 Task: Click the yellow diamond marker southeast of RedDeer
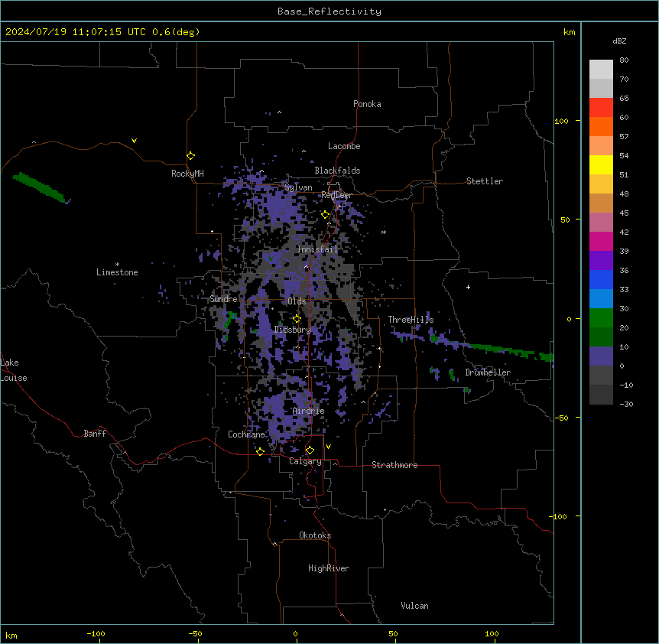[325, 215]
